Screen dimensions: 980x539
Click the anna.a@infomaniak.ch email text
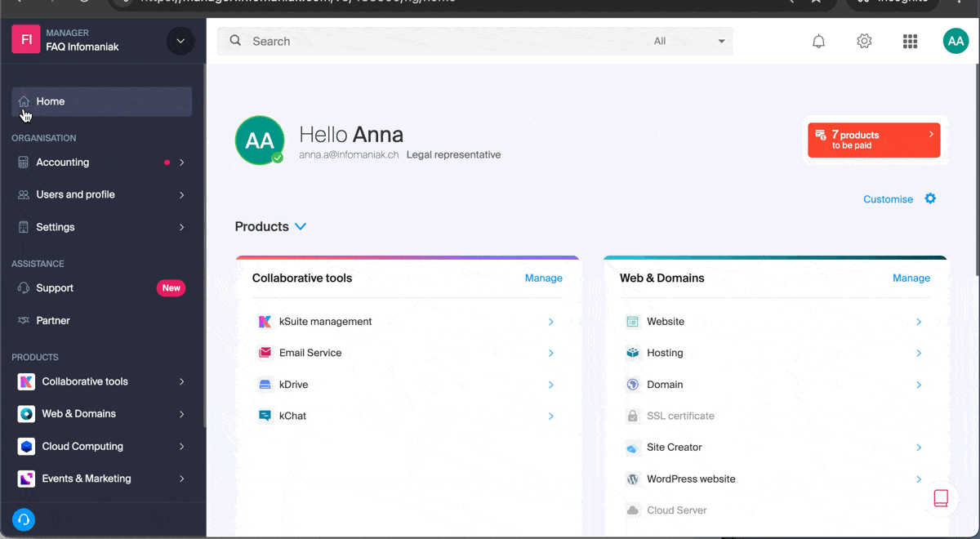(x=349, y=154)
